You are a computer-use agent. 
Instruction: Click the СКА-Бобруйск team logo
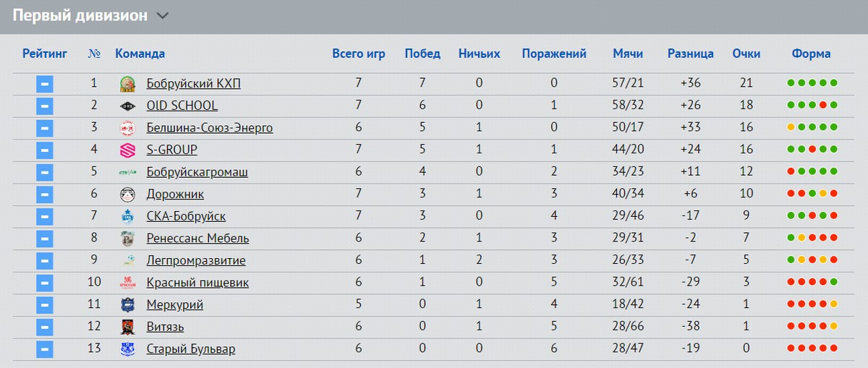[127, 217]
